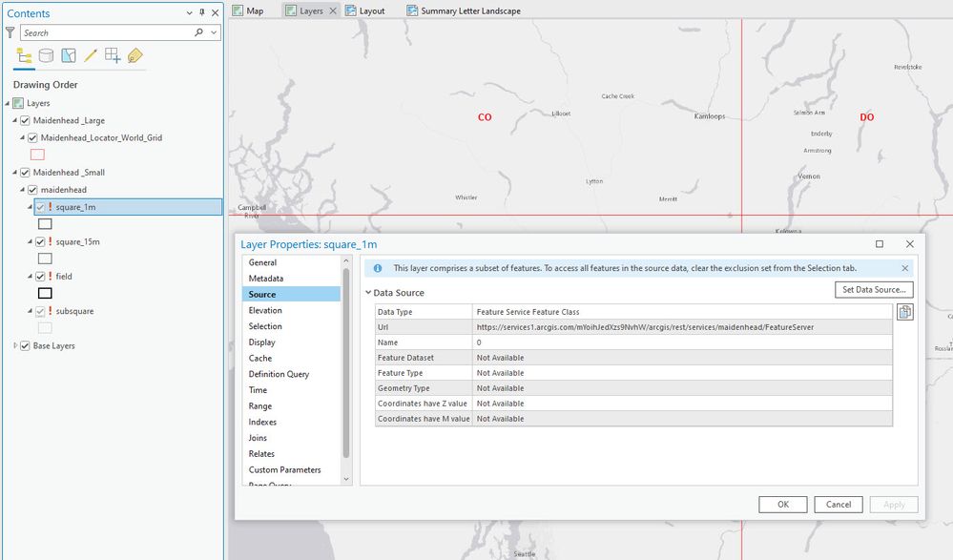953x560 pixels.
Task: Collapse the Layers map node
Action: [8, 103]
